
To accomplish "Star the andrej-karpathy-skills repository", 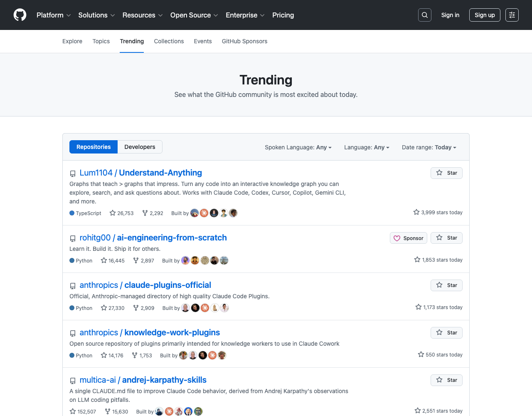I will point(446,380).
